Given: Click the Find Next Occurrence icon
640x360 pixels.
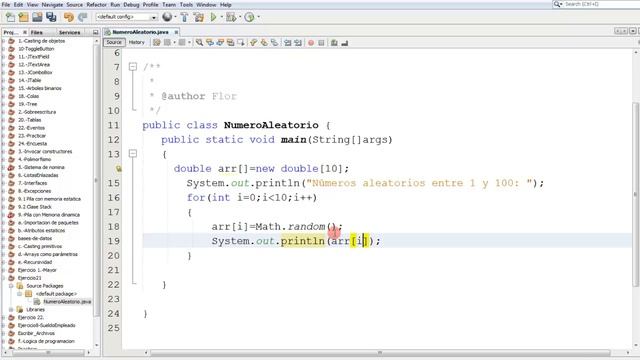Looking at the screenshot, I should coord(220,42).
